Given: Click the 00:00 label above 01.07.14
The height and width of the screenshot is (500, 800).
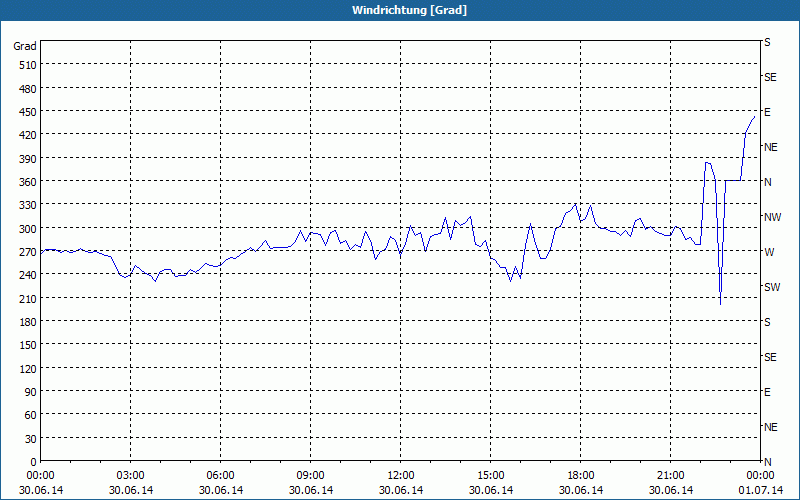Looking at the screenshot, I should click(760, 476).
